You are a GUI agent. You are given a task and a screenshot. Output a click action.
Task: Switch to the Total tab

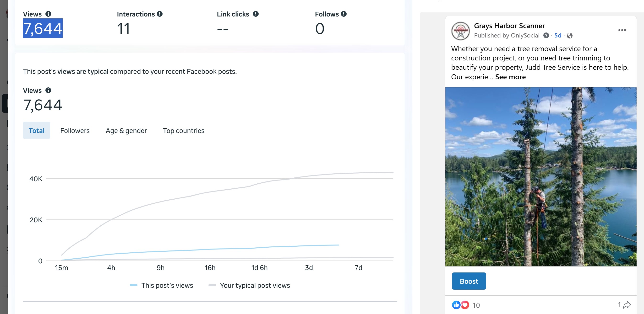coord(37,131)
